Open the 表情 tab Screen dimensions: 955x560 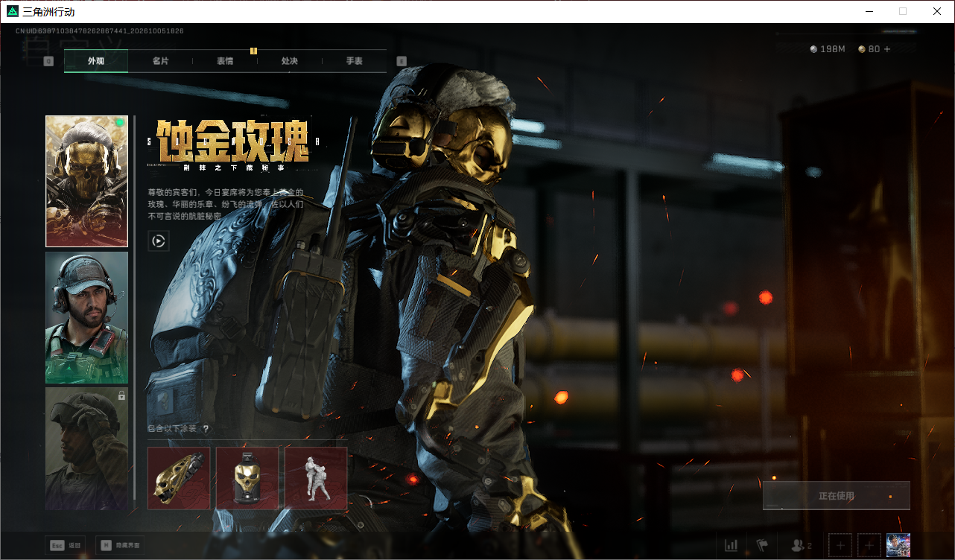tap(225, 61)
